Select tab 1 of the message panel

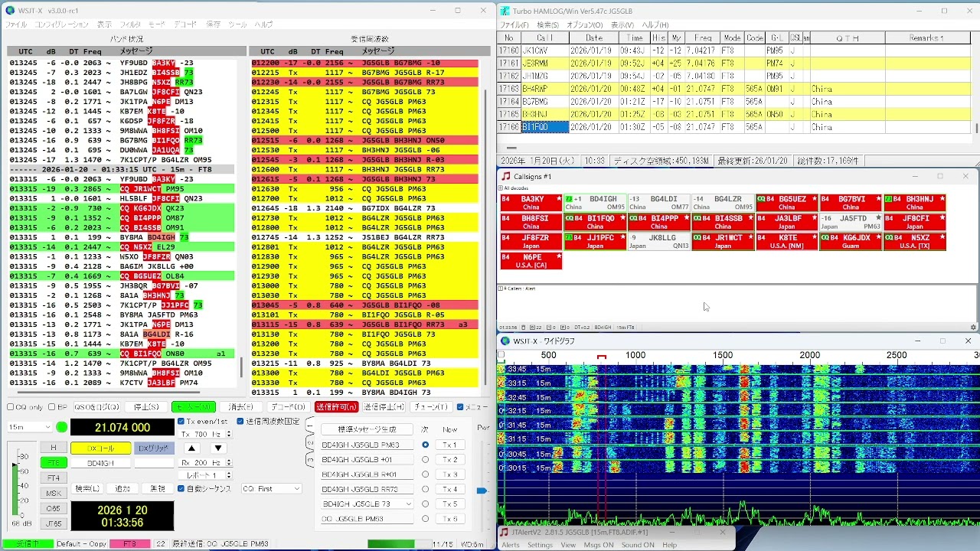click(x=309, y=423)
